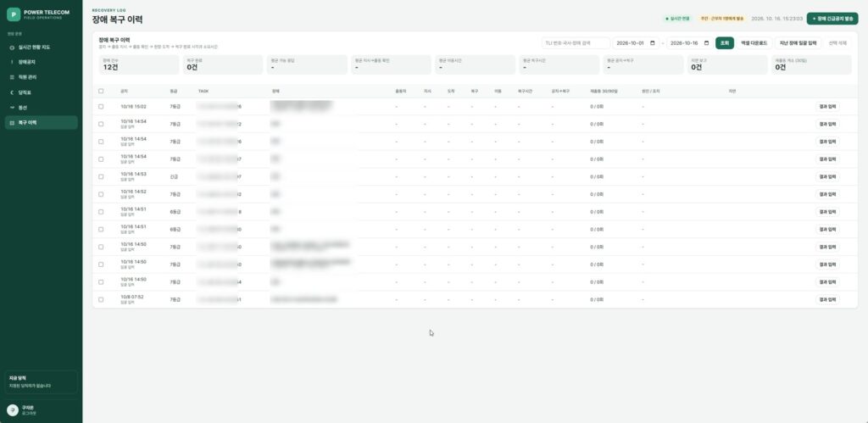868x423 pixels.
Task: Click 결과 입력 for the 10/16 14:52 row
Action: pyautogui.click(x=827, y=194)
